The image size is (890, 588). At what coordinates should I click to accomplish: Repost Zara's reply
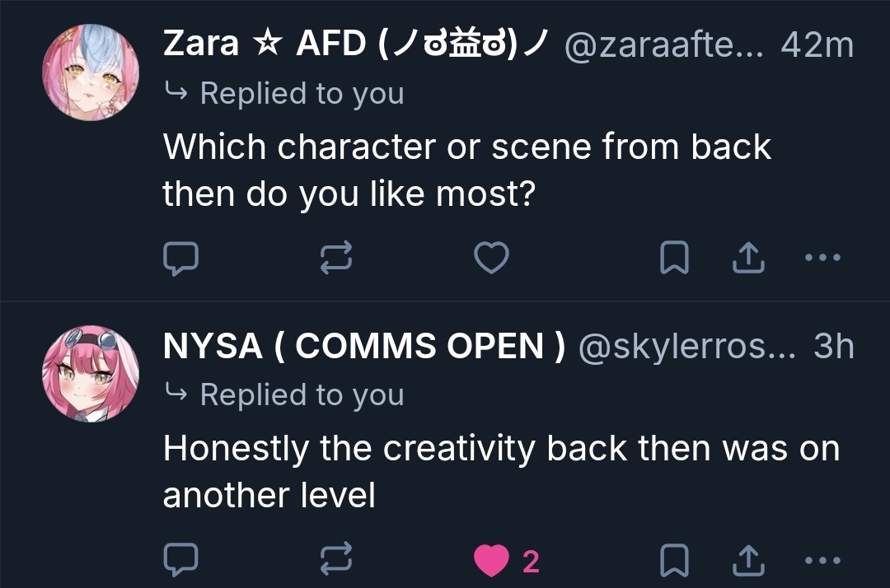coord(336,259)
